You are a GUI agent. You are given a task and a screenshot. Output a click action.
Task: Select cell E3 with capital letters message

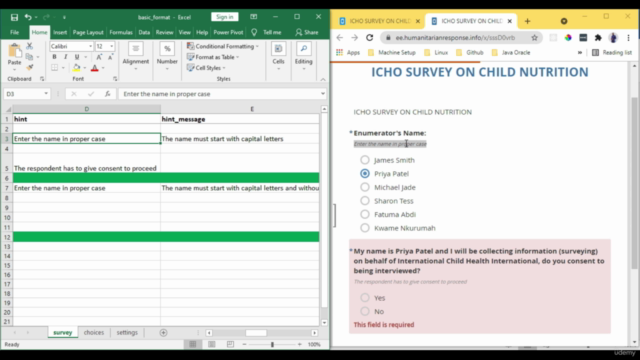[240, 139]
